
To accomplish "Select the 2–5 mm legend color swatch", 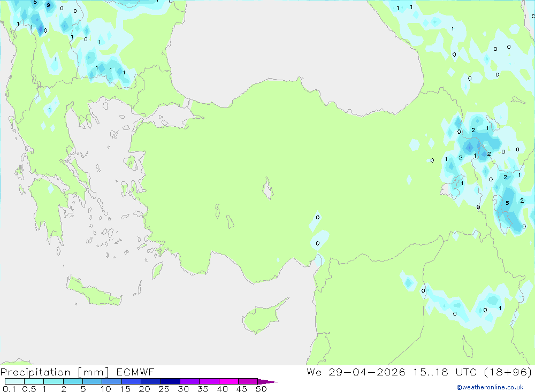I will point(73,381).
